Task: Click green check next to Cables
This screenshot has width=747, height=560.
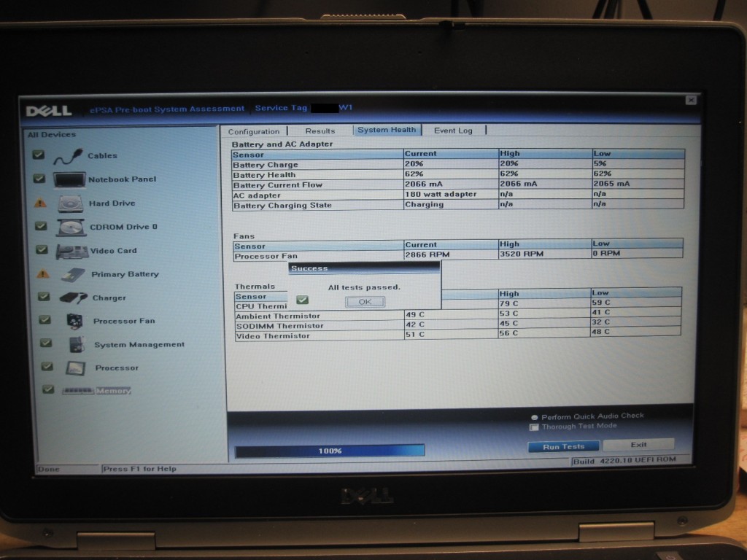Action: tap(38, 155)
